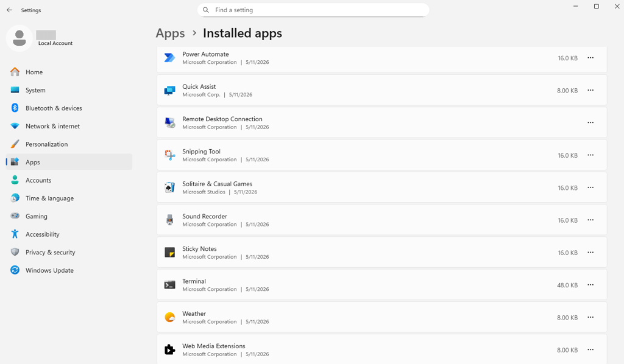Click the Weather app name
This screenshot has height=364, width=624.
click(194, 313)
